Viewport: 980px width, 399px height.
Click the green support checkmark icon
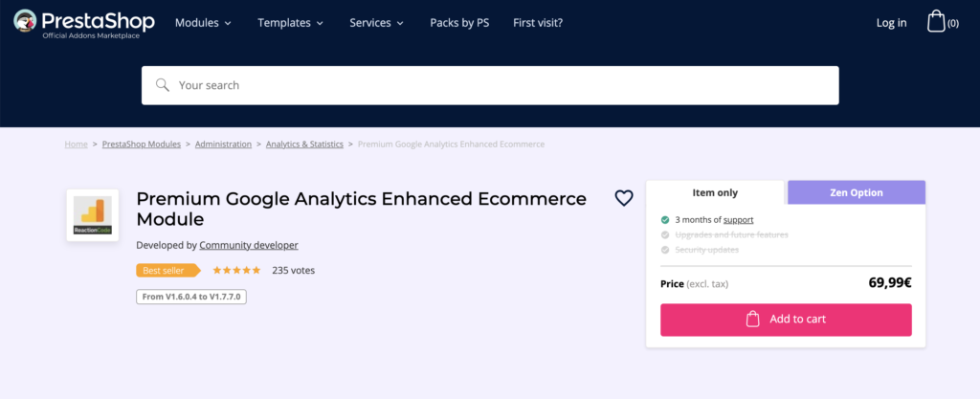665,220
